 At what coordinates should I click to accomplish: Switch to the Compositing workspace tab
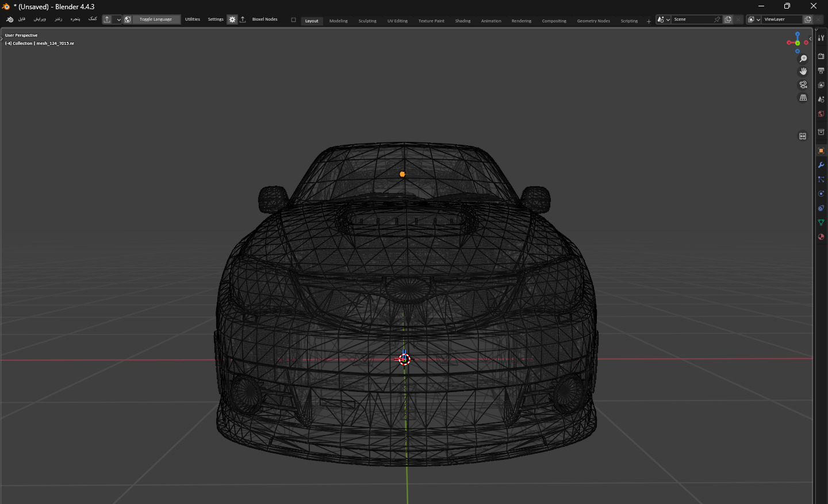coord(554,21)
